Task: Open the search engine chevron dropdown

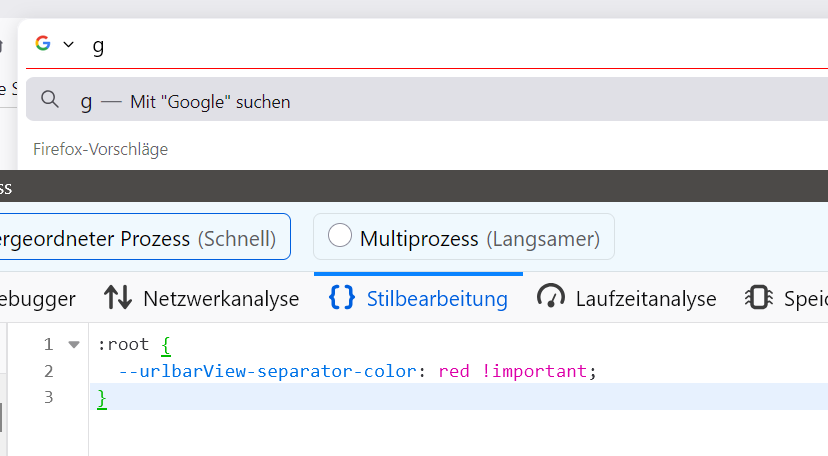Action: tap(68, 44)
